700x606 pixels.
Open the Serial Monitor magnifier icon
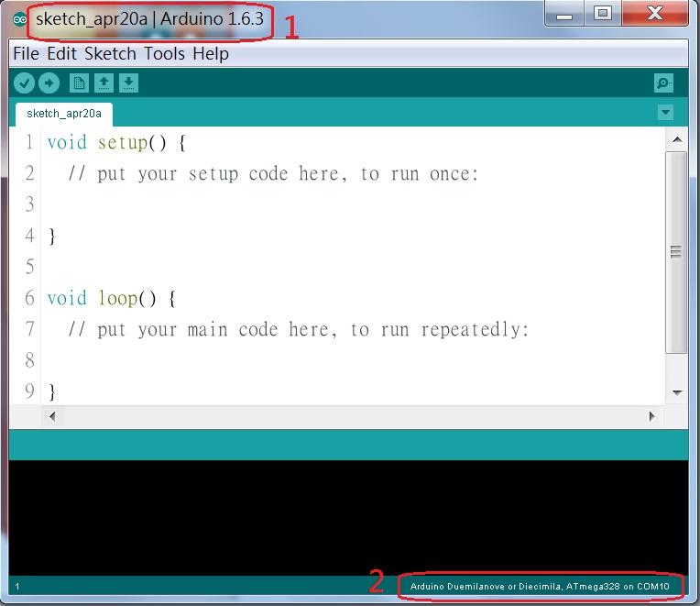663,83
